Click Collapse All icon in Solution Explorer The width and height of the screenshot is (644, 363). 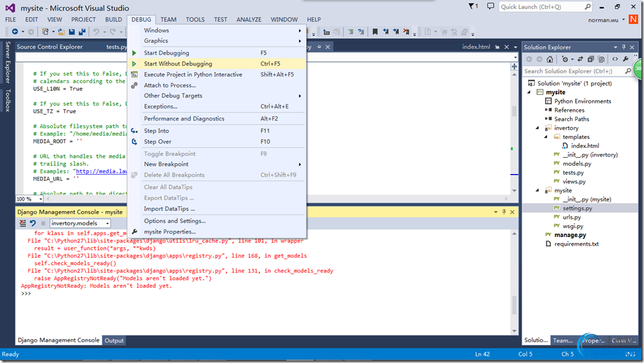tap(591, 59)
